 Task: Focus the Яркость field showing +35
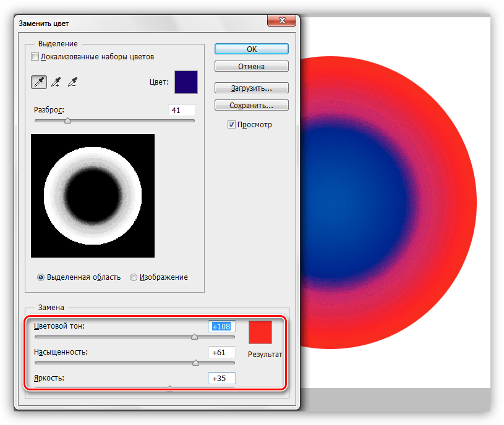point(222,379)
